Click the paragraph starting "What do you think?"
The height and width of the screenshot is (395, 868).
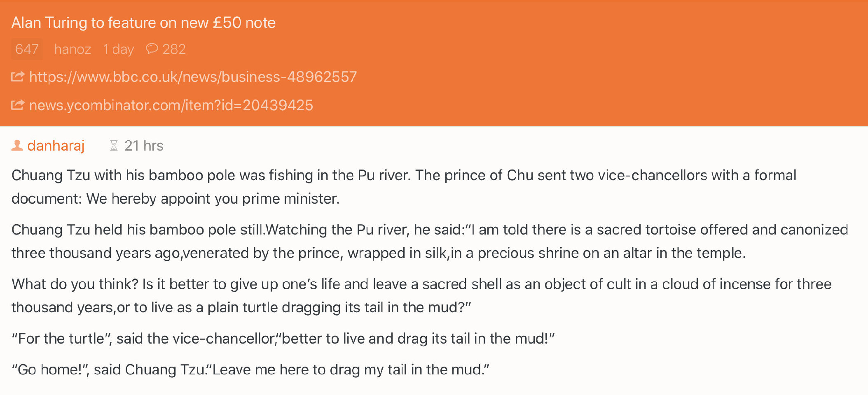pyautogui.click(x=420, y=295)
